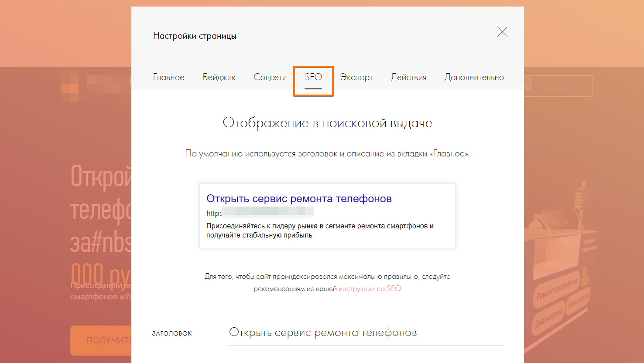Click the Настройки страницы dialog title
The image size is (644, 363).
tap(195, 36)
